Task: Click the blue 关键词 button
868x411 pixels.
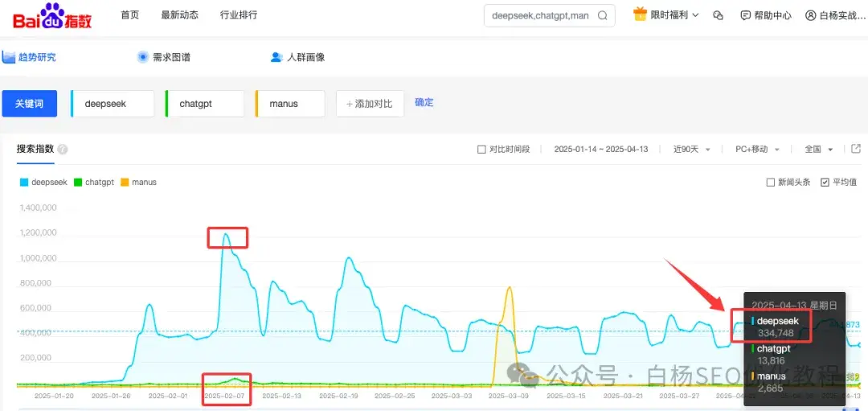Action: pos(30,104)
